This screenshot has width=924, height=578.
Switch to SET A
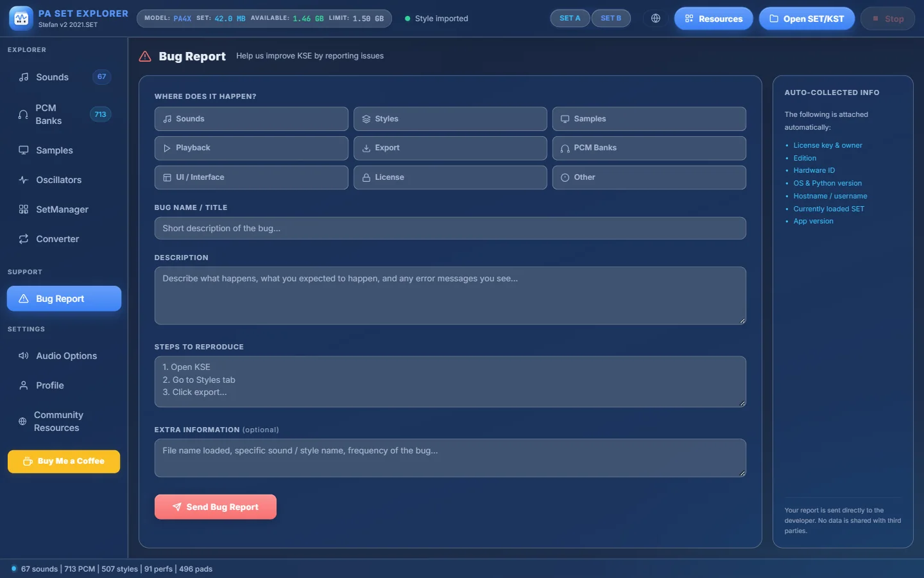click(570, 19)
